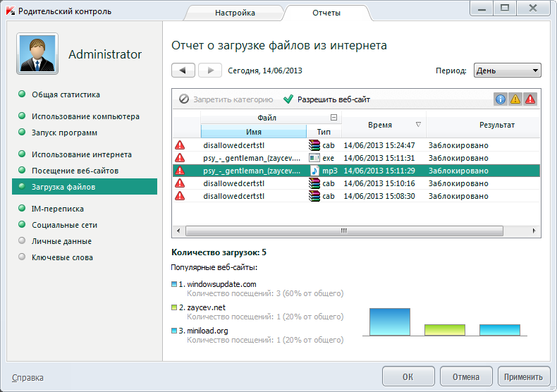Toggle the red critical events filter
This screenshot has height=392, width=557.
(530, 99)
